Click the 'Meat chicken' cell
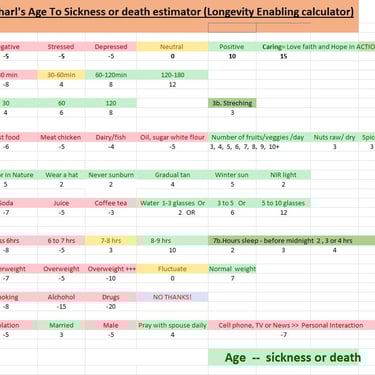 [x=61, y=137]
